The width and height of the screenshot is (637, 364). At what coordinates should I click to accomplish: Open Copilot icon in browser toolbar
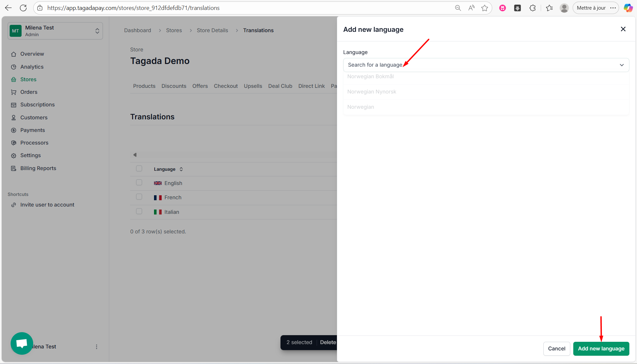pyautogui.click(x=628, y=8)
